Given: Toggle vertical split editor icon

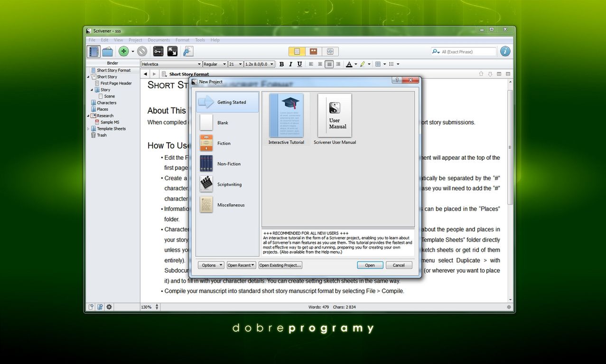Looking at the screenshot, I should click(499, 74).
